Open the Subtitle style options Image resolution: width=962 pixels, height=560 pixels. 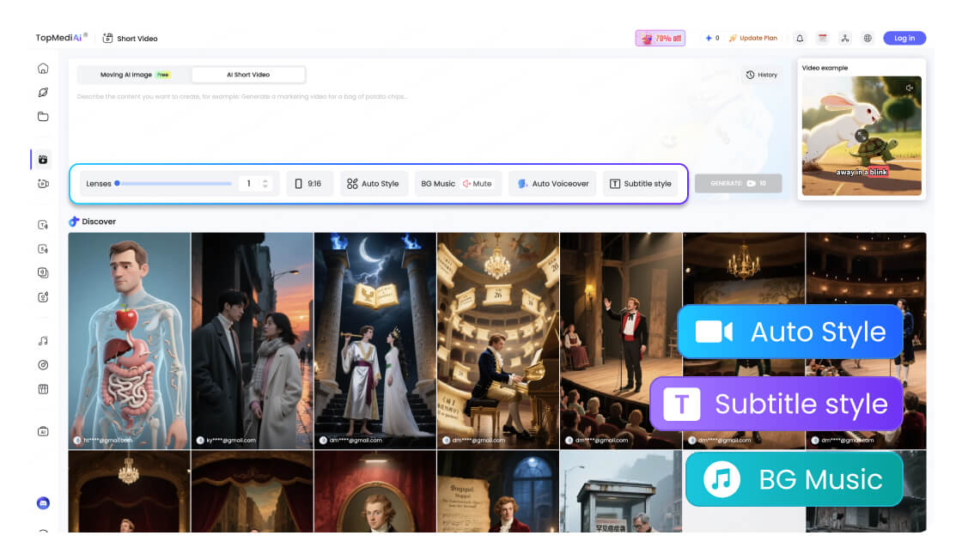pyautogui.click(x=640, y=184)
